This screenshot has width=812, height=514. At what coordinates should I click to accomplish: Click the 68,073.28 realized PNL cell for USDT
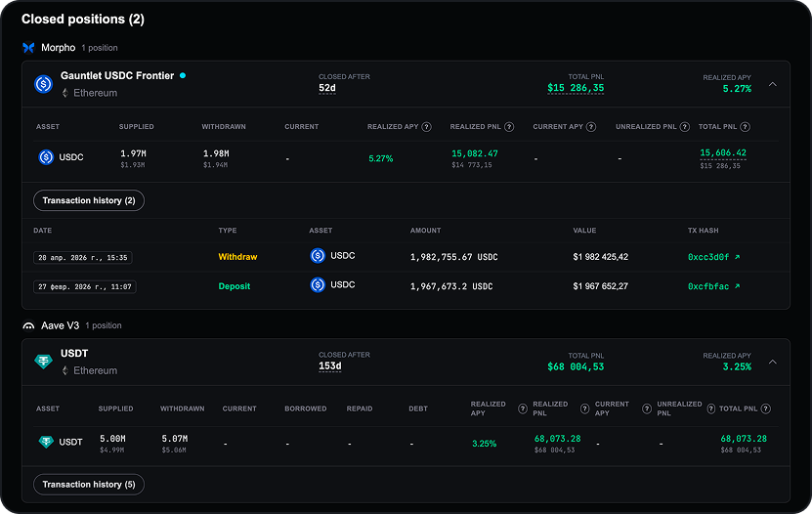[x=557, y=439]
